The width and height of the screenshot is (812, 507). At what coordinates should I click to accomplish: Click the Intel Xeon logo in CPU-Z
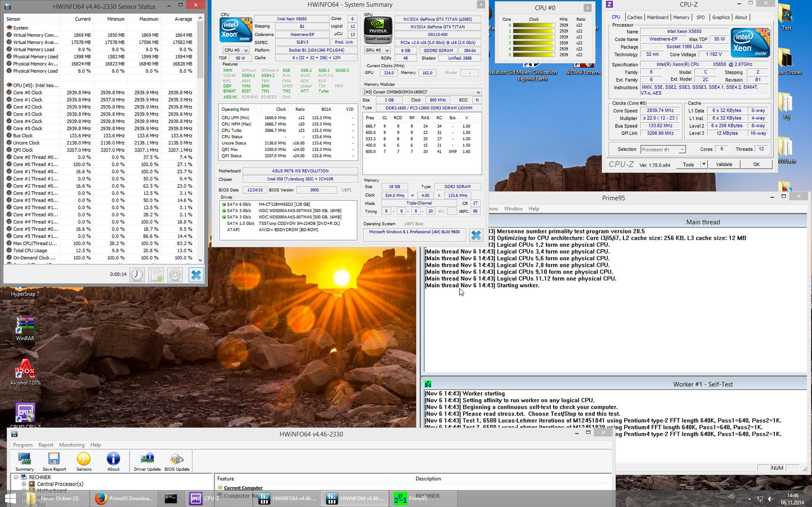pos(750,43)
